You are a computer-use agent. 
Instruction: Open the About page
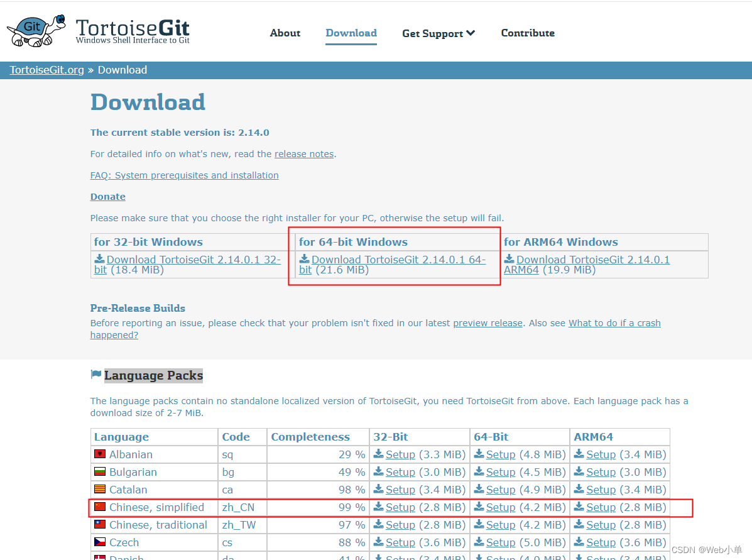(x=285, y=33)
